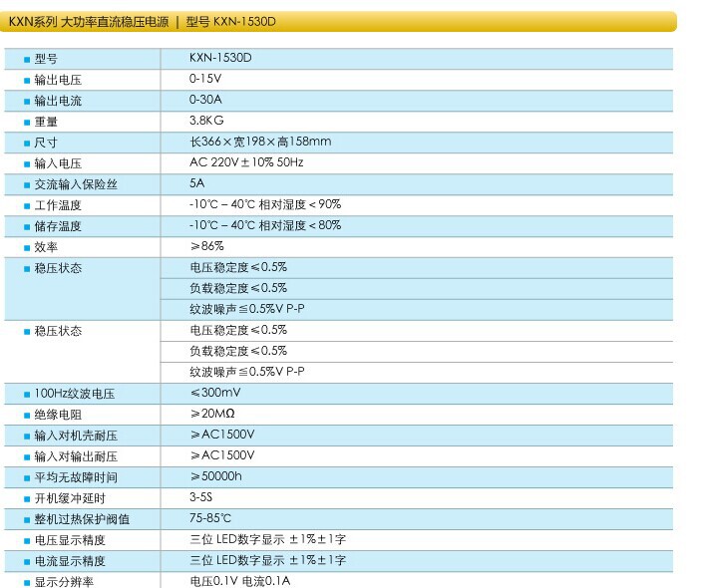Image resolution: width=701 pixels, height=588 pixels.
Task: Click '≥AC1500V' in the 输入对输出耐压 row
Action: tap(222, 455)
